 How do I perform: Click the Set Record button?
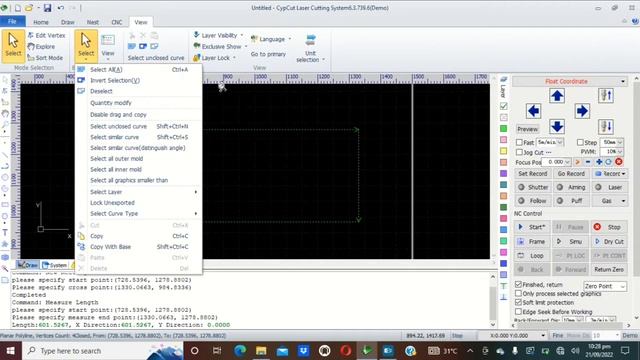(x=532, y=173)
